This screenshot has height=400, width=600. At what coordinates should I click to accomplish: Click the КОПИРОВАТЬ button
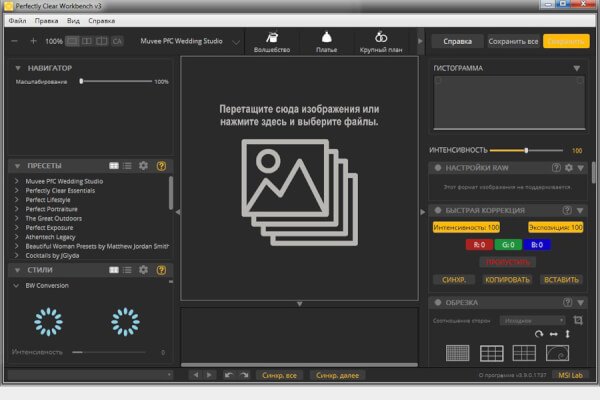tap(507, 280)
